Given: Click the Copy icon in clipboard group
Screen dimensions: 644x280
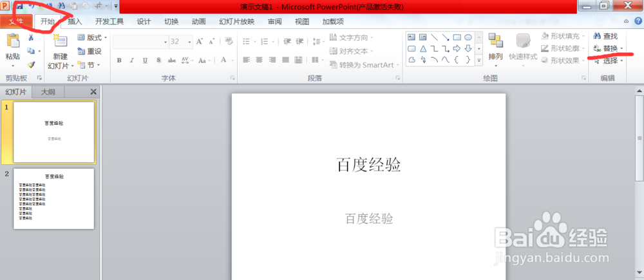Looking at the screenshot, I should 31,51.
